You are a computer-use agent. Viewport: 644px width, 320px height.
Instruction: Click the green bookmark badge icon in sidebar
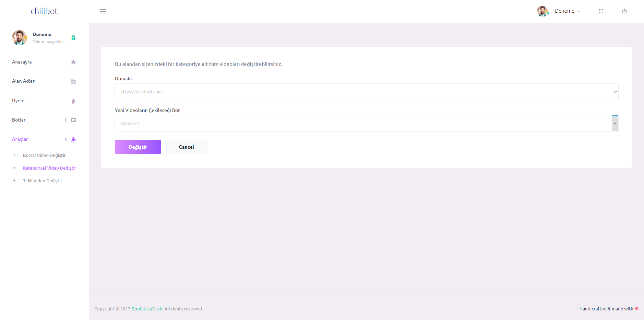[73, 38]
